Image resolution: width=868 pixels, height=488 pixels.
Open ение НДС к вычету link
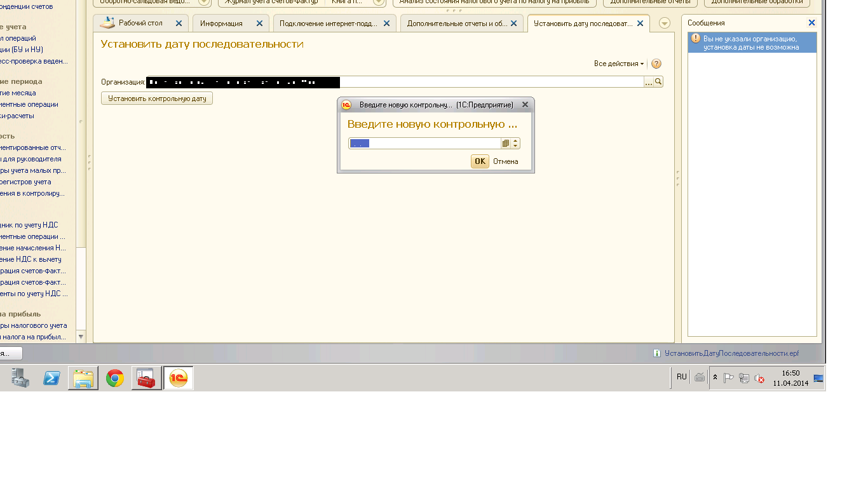click(x=31, y=259)
